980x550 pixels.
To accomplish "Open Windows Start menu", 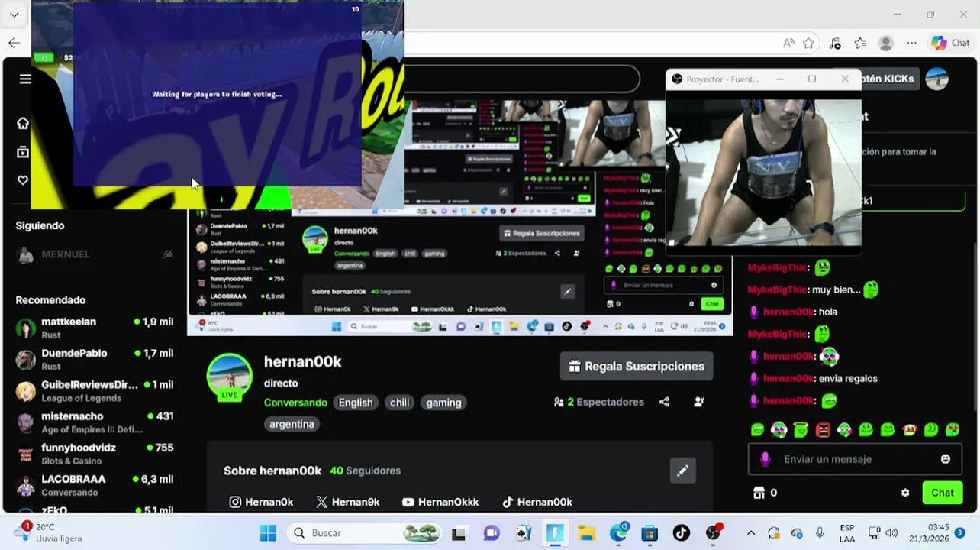I will pos(268,533).
